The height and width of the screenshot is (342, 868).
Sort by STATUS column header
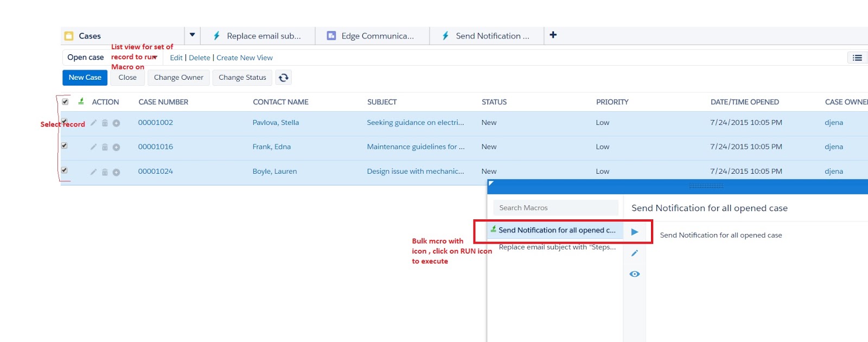coord(494,102)
